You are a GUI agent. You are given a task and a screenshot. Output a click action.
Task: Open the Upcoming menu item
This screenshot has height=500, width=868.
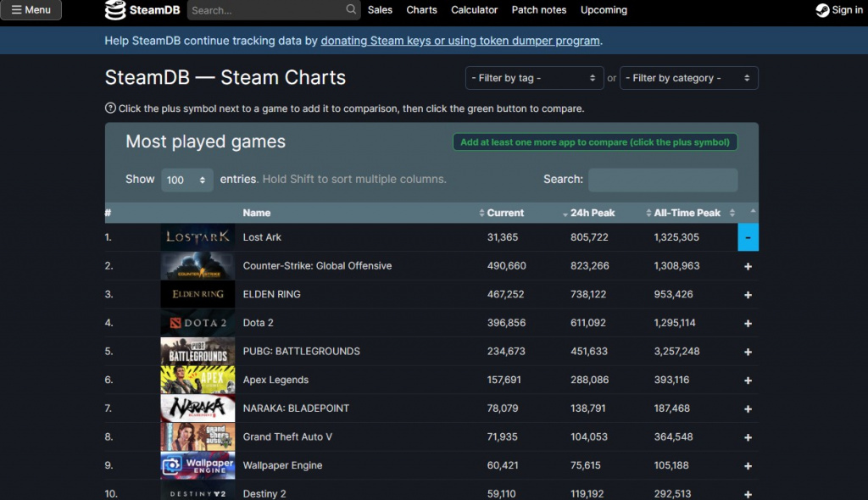pos(604,10)
